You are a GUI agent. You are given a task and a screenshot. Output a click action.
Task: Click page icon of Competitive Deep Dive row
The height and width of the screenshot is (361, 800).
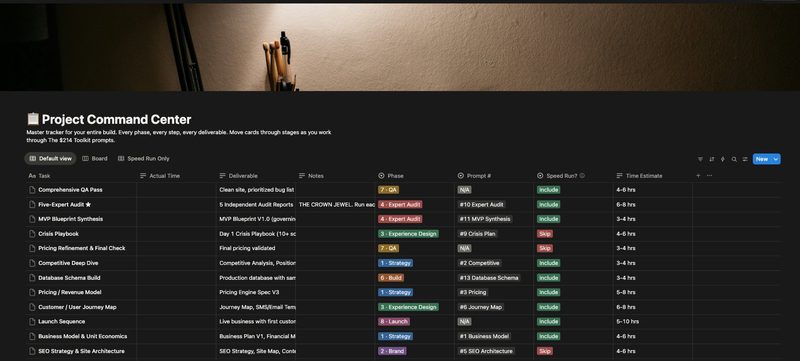[32, 263]
